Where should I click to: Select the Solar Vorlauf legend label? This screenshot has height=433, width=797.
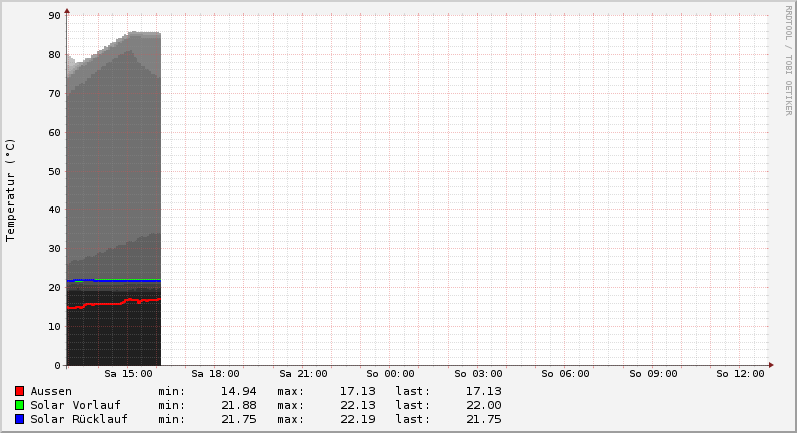pos(75,405)
